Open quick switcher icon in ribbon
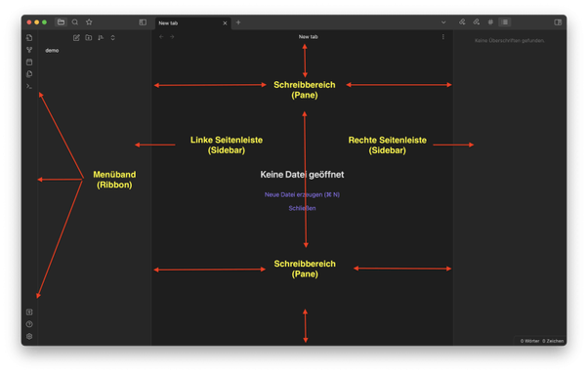588x374 pixels. point(29,37)
